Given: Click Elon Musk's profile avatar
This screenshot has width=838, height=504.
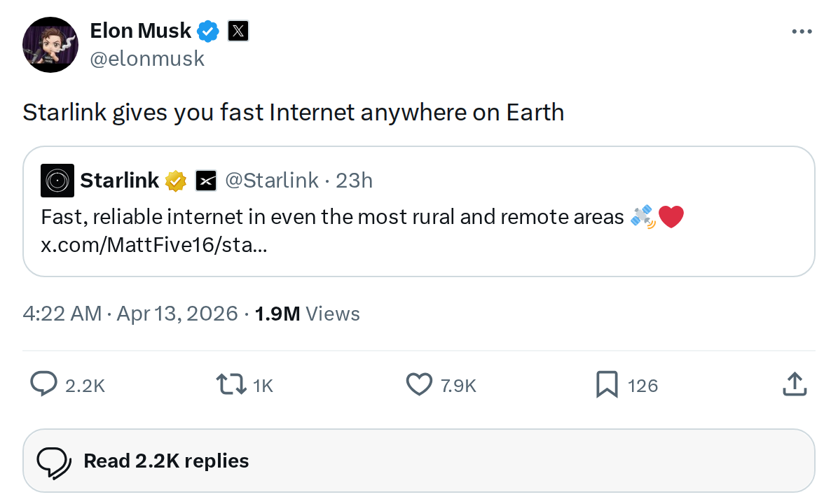Looking at the screenshot, I should [x=50, y=45].
